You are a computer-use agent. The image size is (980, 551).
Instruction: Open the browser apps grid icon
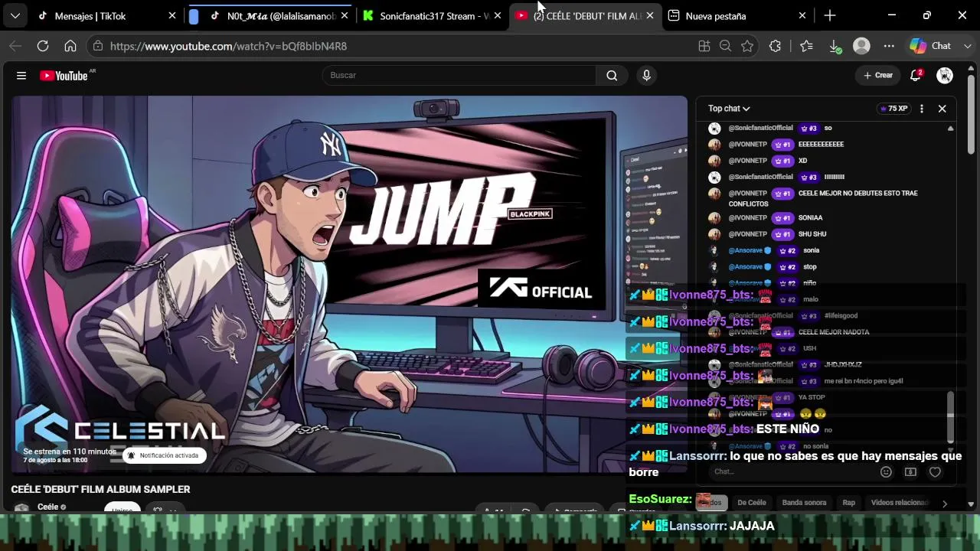[704, 46]
